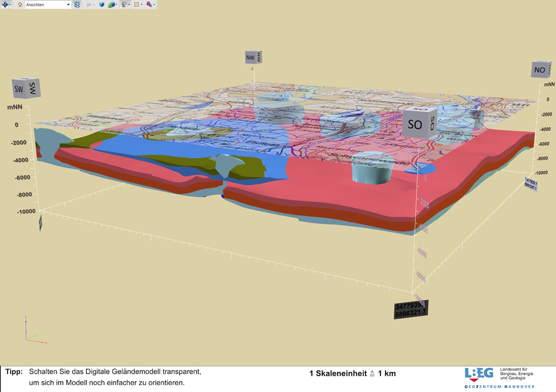This screenshot has width=556, height=392.
Task: Click the Home view icon
Action: pos(20,4)
